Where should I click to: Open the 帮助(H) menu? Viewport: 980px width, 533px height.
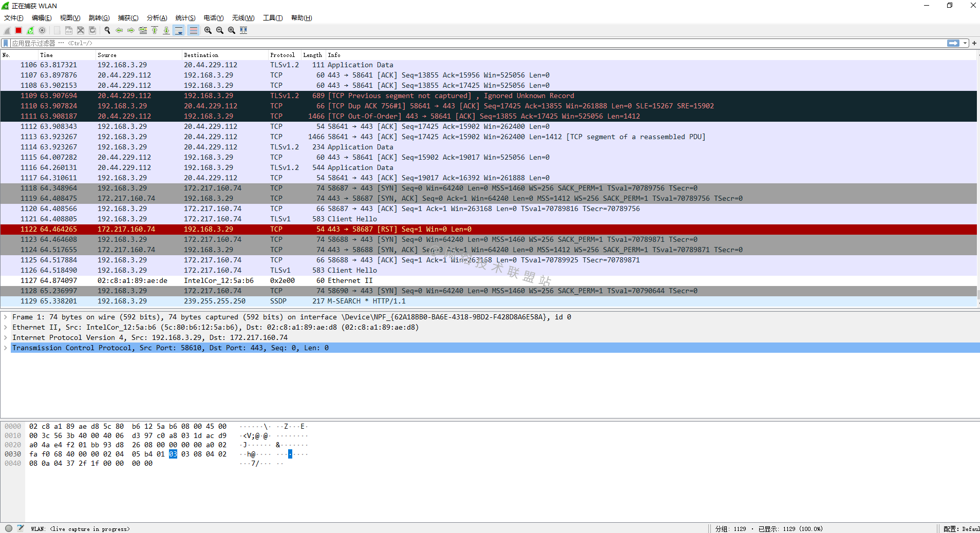coord(301,18)
